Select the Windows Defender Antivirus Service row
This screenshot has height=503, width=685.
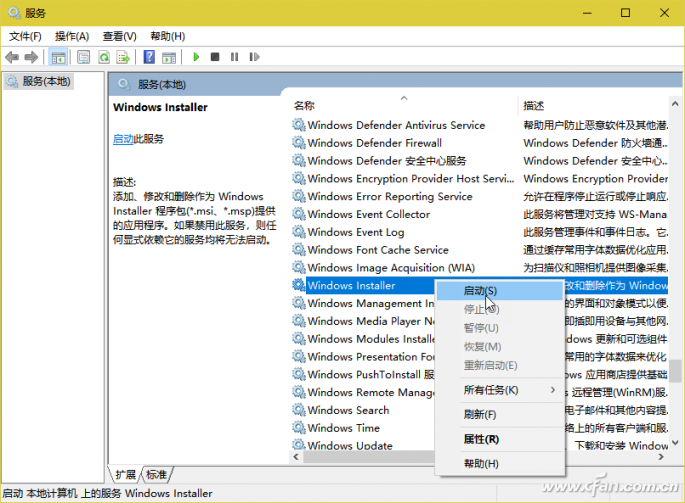480,125
